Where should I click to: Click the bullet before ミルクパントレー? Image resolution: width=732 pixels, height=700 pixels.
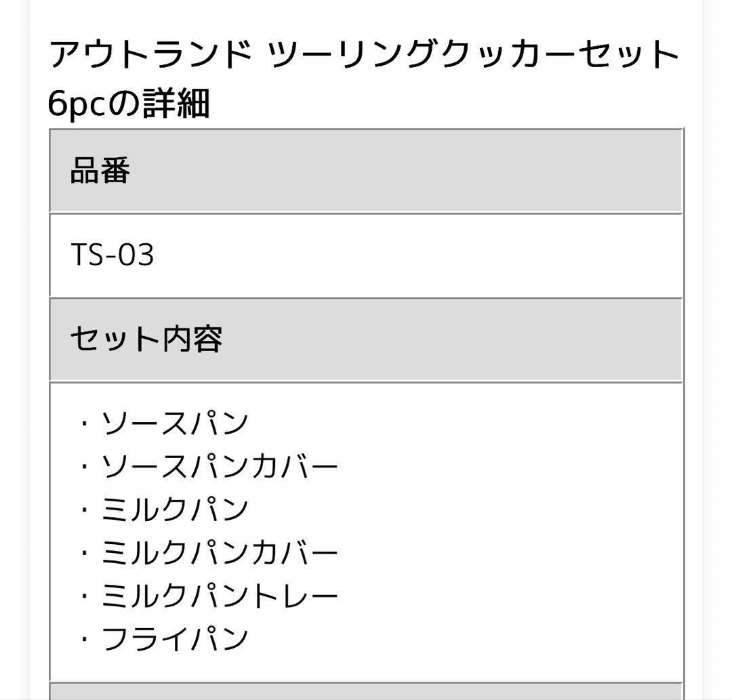(84, 597)
